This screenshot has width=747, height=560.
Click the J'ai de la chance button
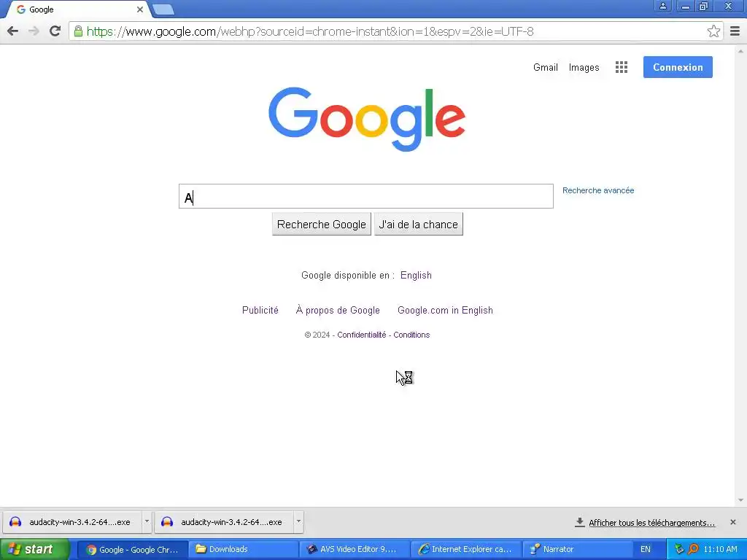point(418,225)
